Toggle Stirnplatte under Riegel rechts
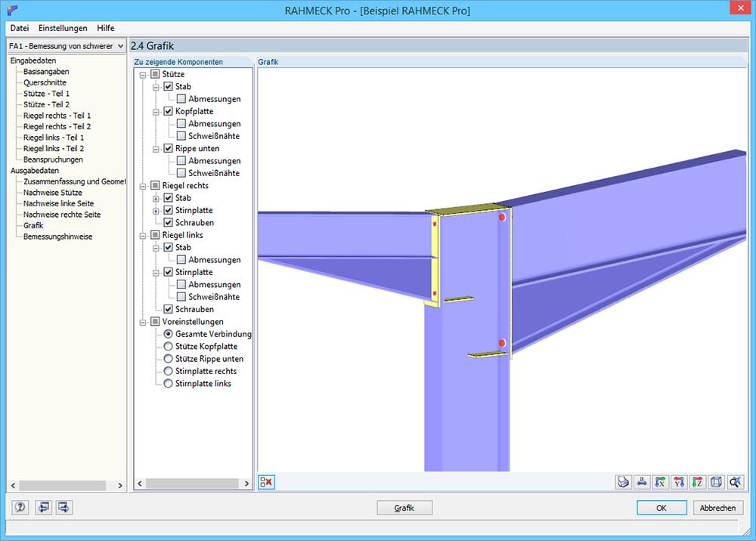Screen dimensions: 756x541 [x=168, y=210]
